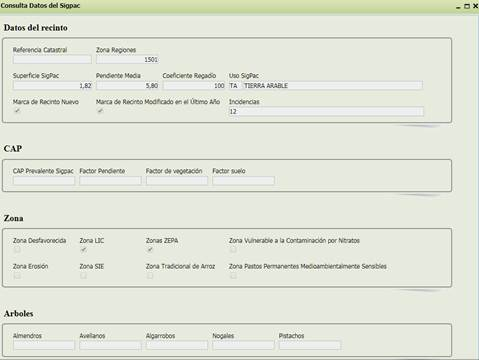Toggle the Zonas ZEPA checkbox
Viewport: 479px width, 360px height.
pos(150,249)
